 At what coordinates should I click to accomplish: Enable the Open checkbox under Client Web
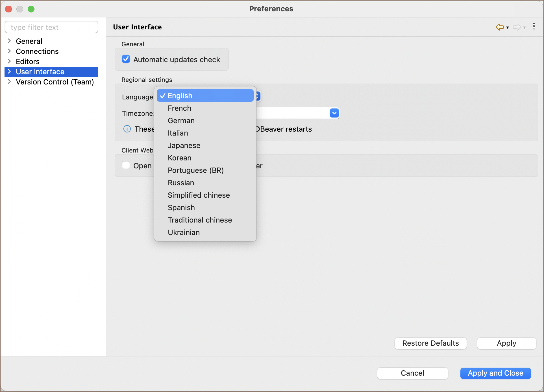point(126,165)
